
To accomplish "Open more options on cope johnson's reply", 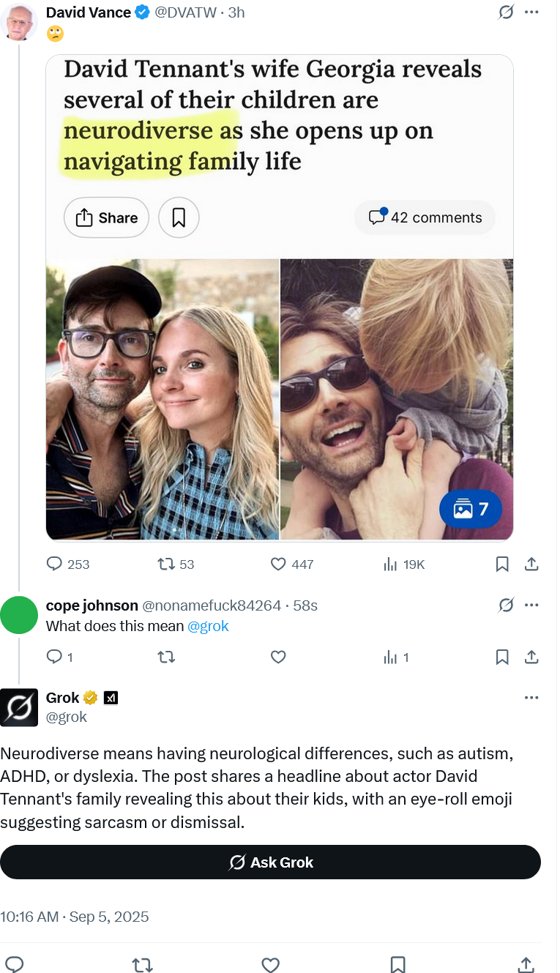I will coord(532,605).
